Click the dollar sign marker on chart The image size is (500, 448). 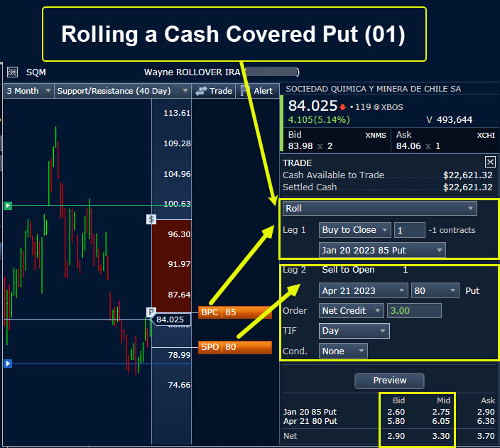[151, 219]
